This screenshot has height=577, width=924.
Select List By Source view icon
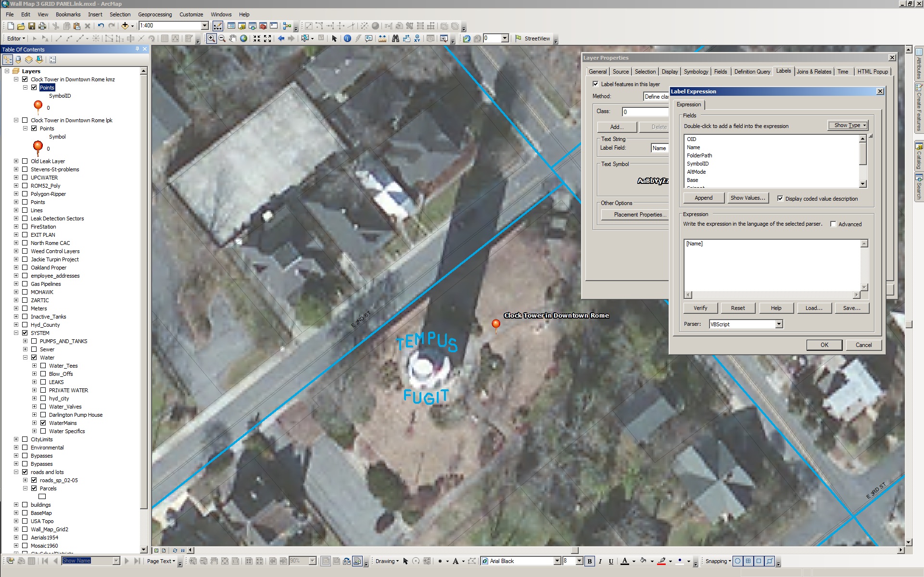click(18, 60)
